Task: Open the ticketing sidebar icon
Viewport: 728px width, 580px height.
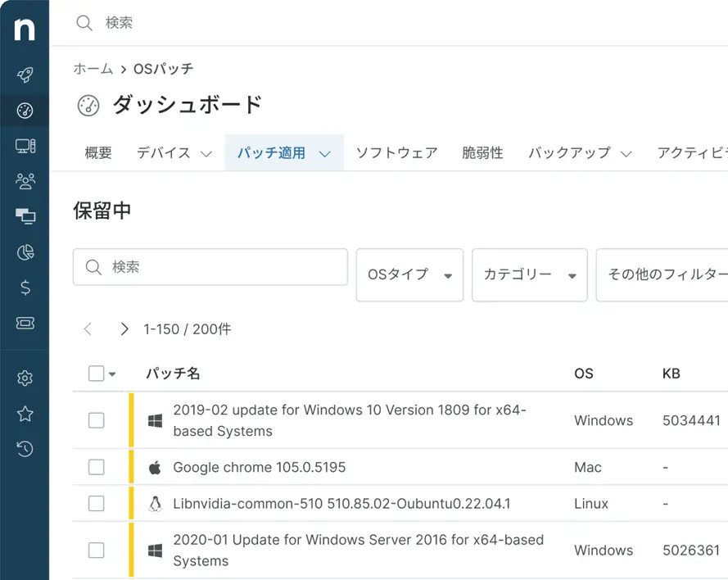Action: [x=25, y=324]
